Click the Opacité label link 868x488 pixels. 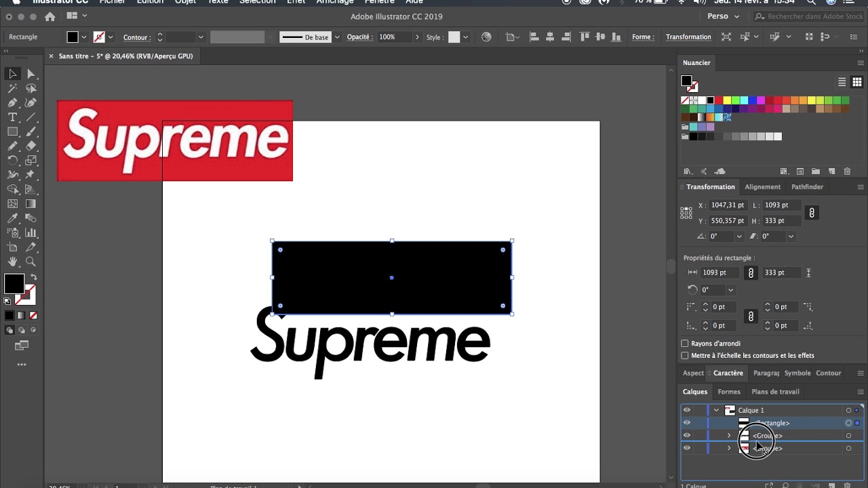[x=359, y=37]
